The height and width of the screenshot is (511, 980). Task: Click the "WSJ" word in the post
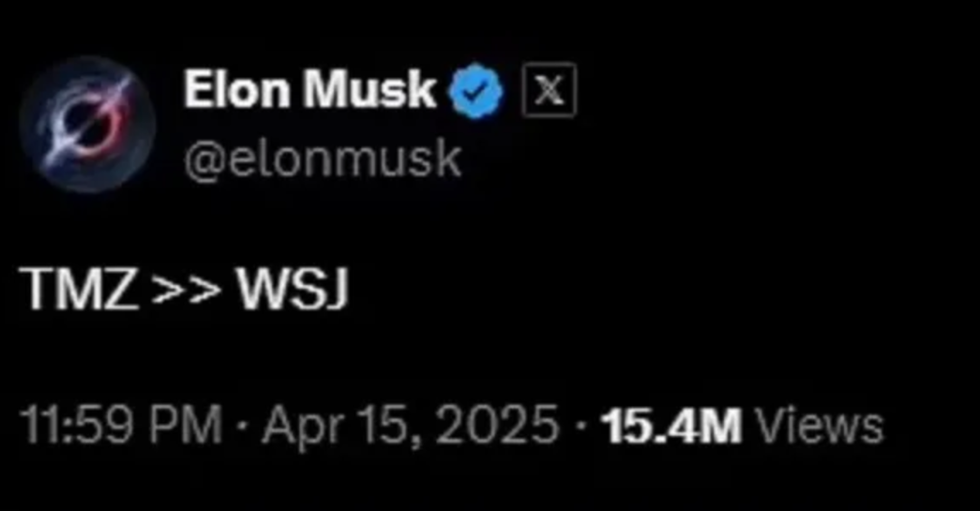tap(292, 290)
